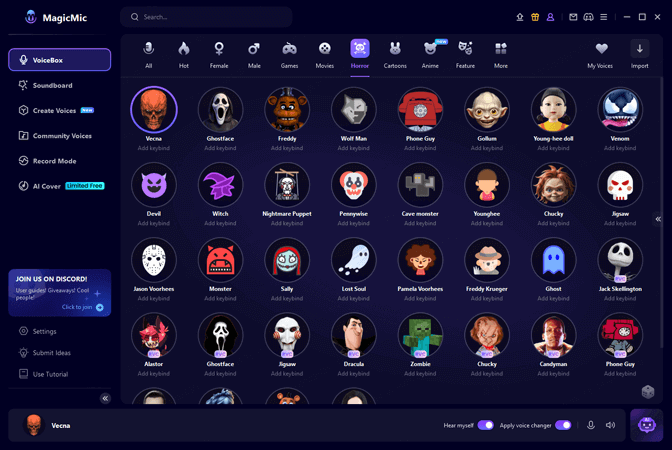Viewport: 672px width, 450px height.
Task: Click the random dice icon
Action: (648, 392)
